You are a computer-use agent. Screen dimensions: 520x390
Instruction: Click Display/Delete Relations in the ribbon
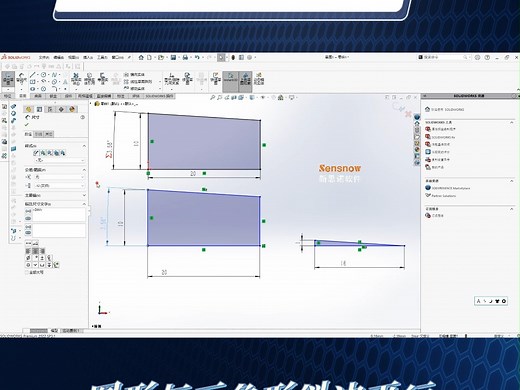pos(172,79)
